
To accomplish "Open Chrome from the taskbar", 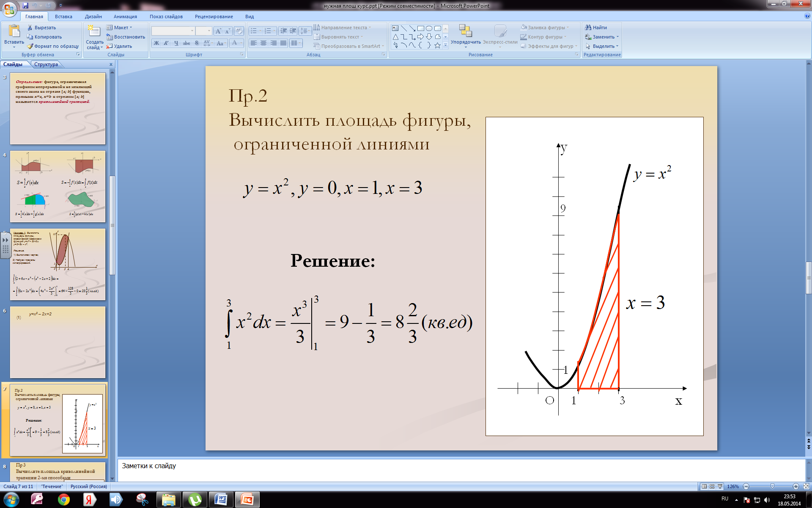I will (64, 500).
